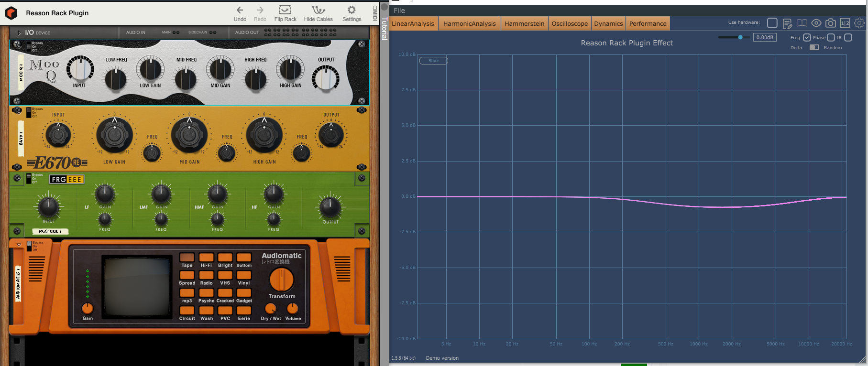Toggle the Use hardware checkbox

pyautogui.click(x=772, y=22)
